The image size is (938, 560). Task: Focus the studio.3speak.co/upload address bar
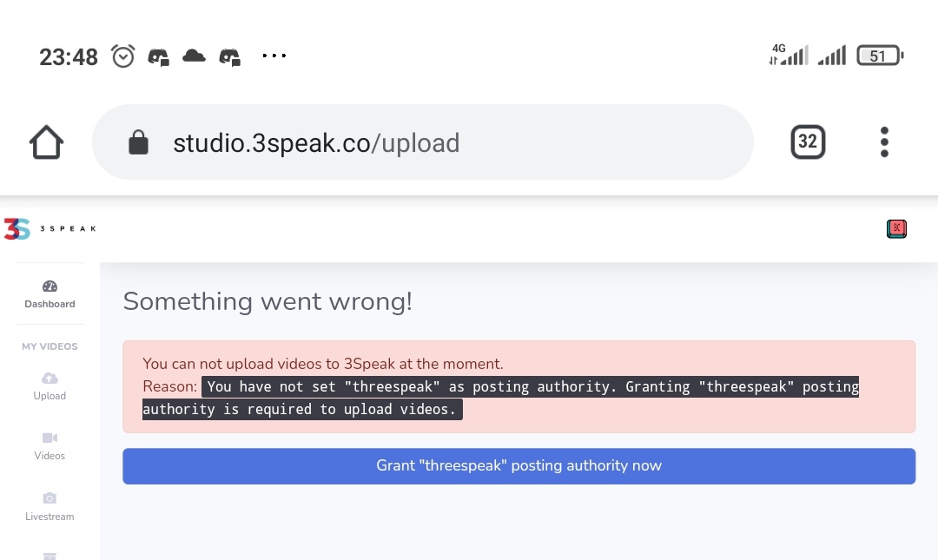[422, 142]
